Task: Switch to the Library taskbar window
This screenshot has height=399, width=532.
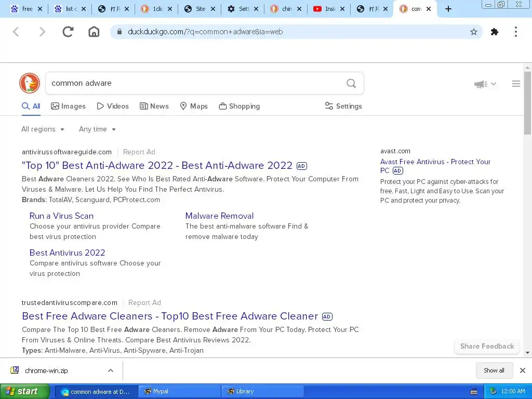Action: [x=262, y=392]
